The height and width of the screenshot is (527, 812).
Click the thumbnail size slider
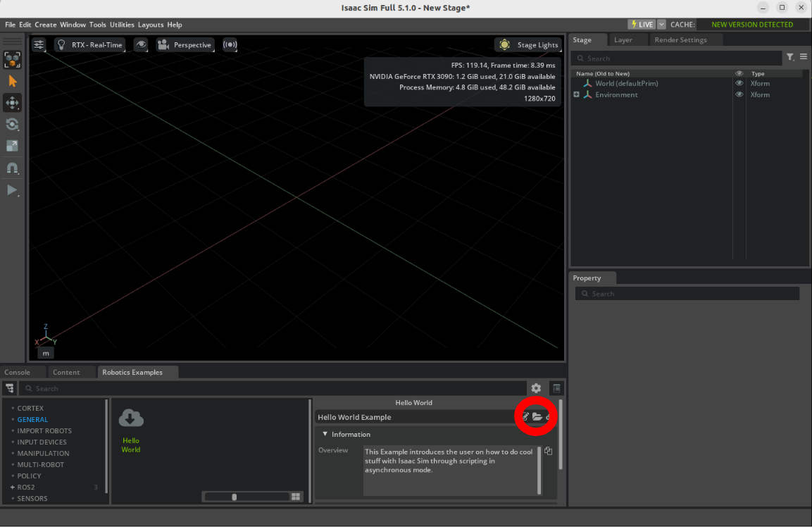[x=235, y=497]
